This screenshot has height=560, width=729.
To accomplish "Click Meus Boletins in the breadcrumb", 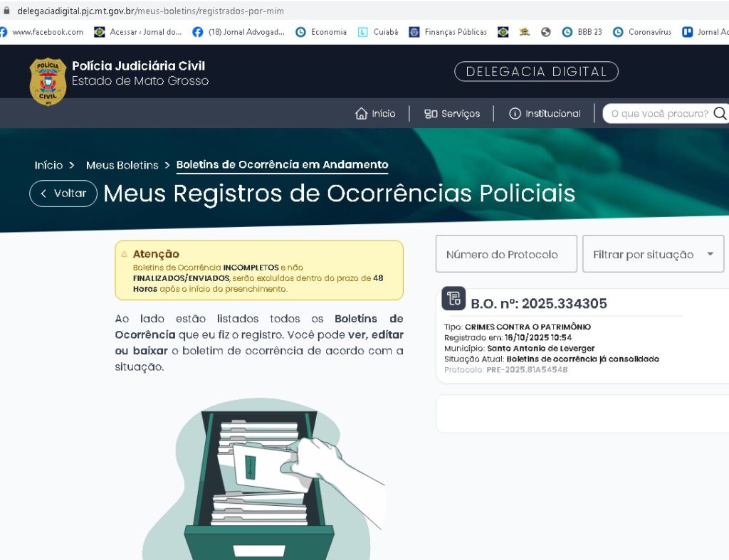I will coord(122,165).
